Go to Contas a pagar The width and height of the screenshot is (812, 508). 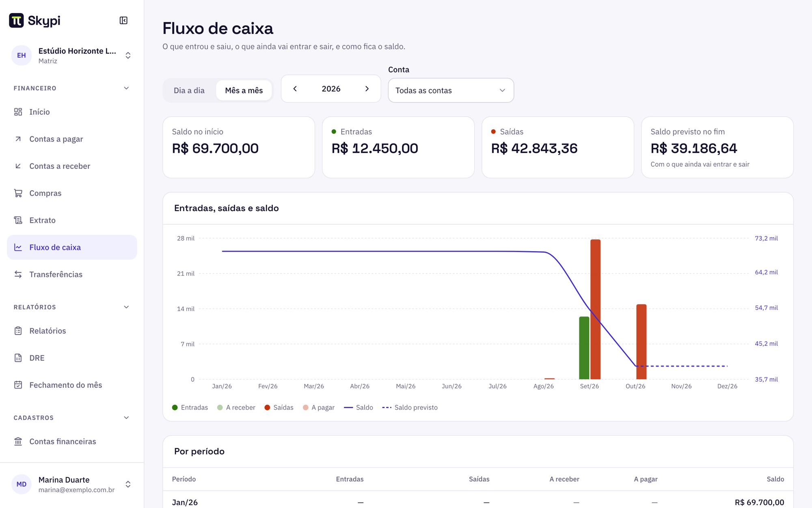[x=72, y=139]
